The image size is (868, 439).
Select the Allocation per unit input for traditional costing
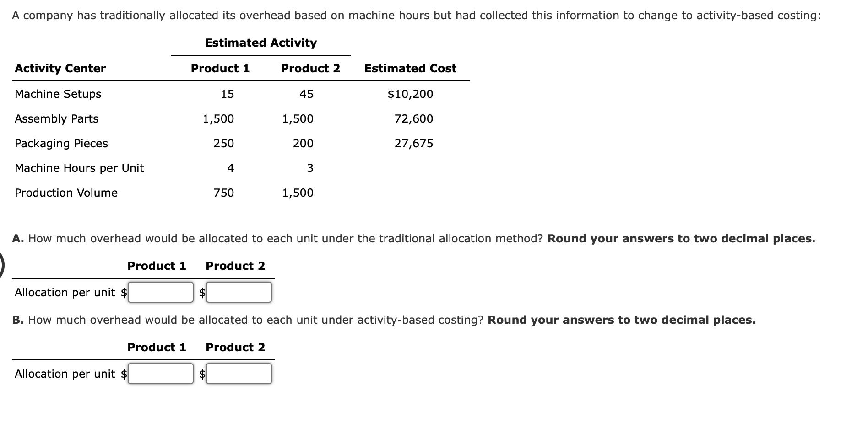[x=160, y=292]
